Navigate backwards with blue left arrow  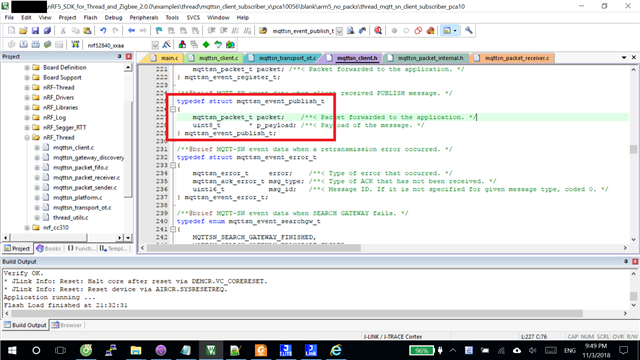tap(131, 31)
